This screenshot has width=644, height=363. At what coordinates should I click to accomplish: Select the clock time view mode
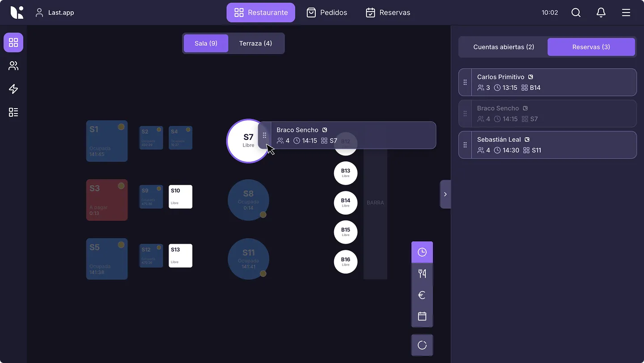tap(422, 252)
